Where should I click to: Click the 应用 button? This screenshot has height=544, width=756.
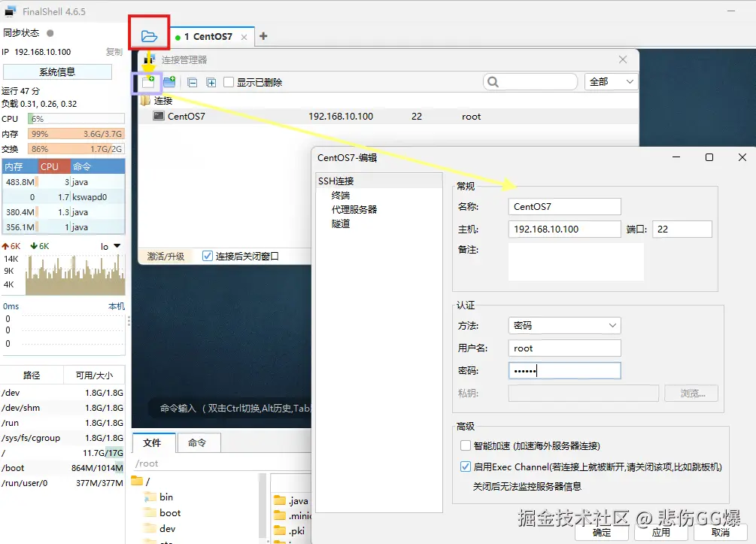coord(660,533)
